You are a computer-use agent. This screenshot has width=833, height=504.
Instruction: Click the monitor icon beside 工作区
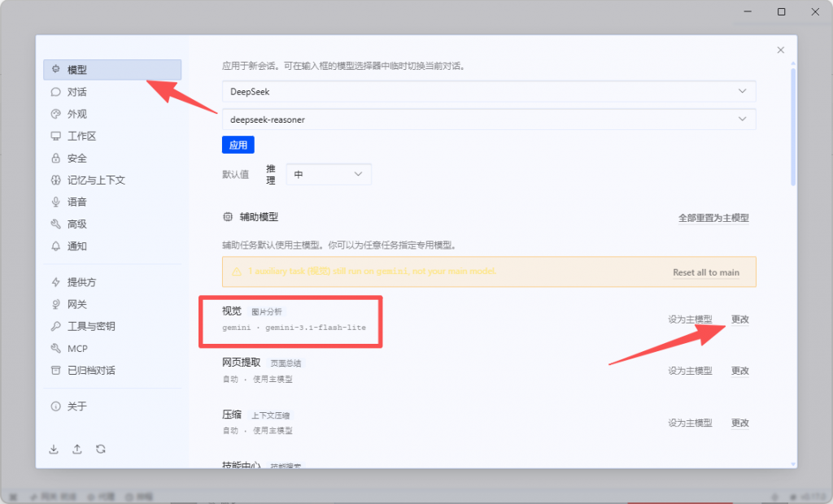(56, 136)
